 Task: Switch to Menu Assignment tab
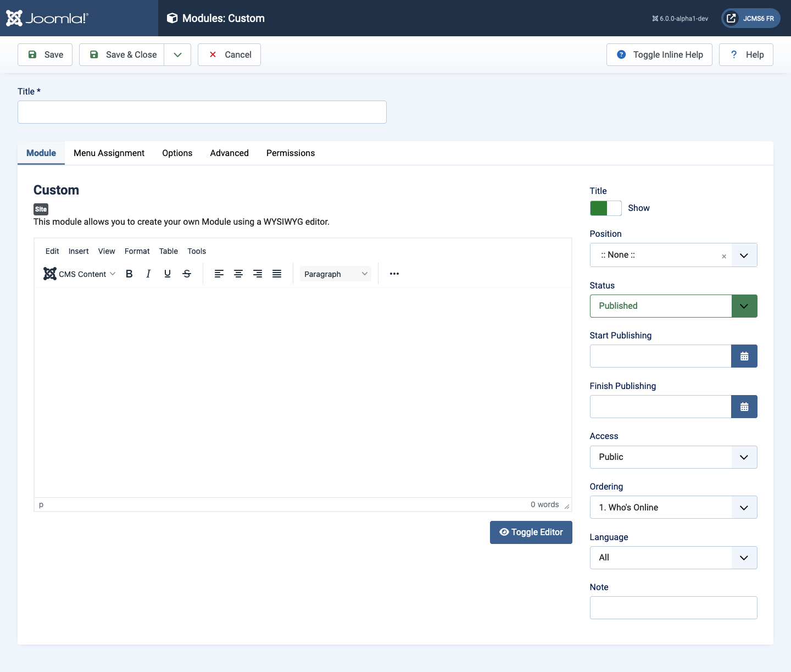point(109,153)
